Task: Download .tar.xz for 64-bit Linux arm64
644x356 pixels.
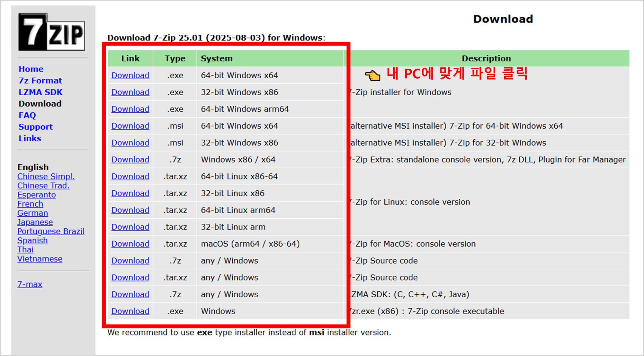Action: pyautogui.click(x=130, y=210)
